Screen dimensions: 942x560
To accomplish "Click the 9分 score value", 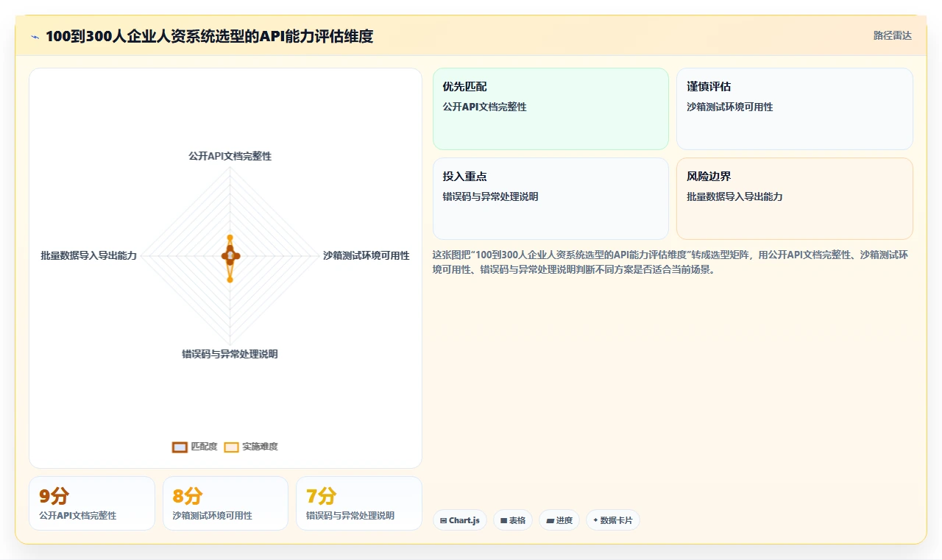I will click(54, 496).
